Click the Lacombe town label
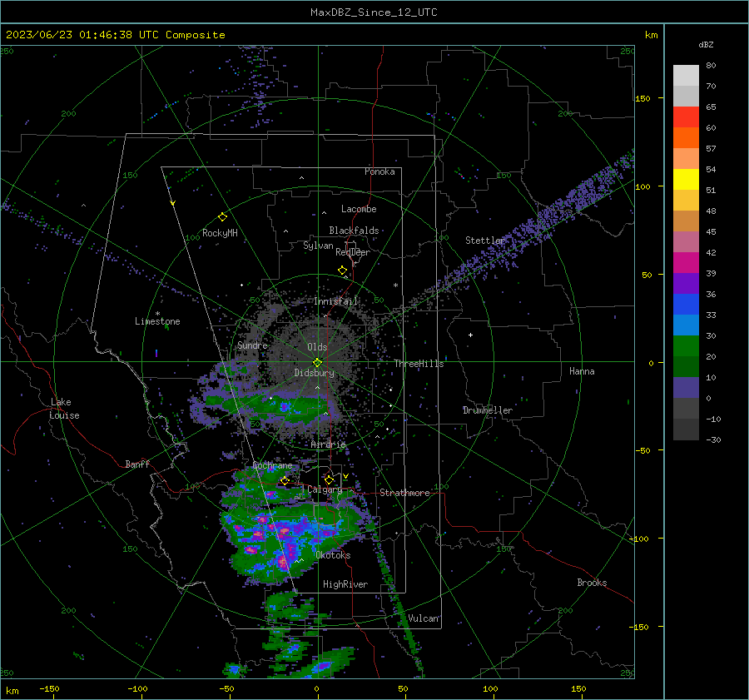749x700 pixels. click(x=359, y=209)
